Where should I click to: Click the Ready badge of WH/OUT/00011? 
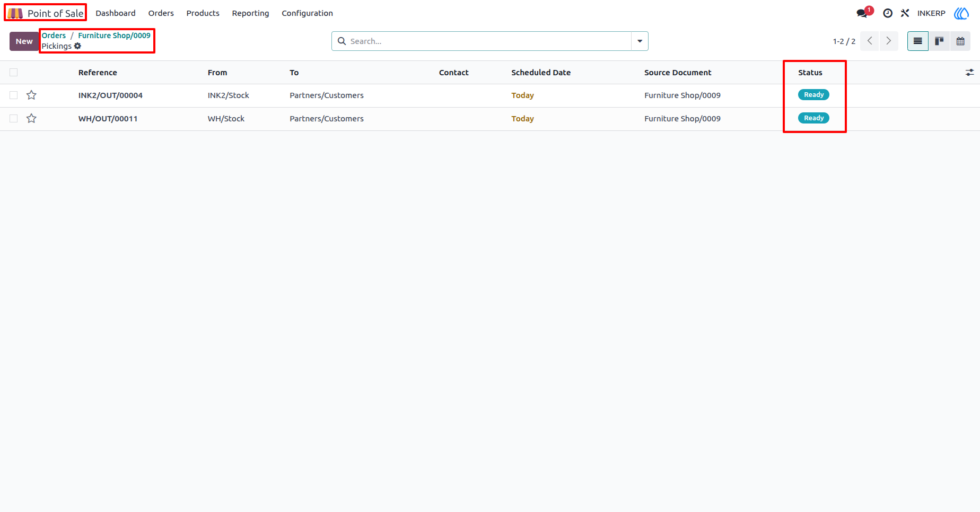coord(813,118)
